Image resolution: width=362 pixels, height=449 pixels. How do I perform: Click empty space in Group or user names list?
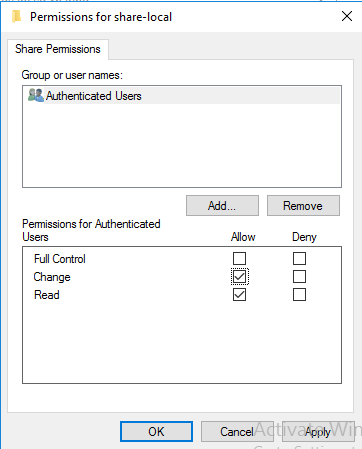coord(182,145)
